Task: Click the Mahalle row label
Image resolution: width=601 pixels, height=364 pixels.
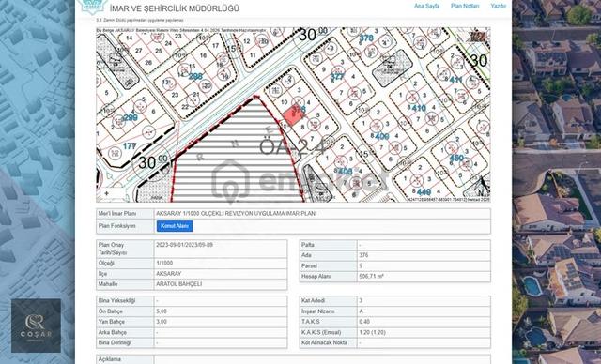Action: point(108,284)
